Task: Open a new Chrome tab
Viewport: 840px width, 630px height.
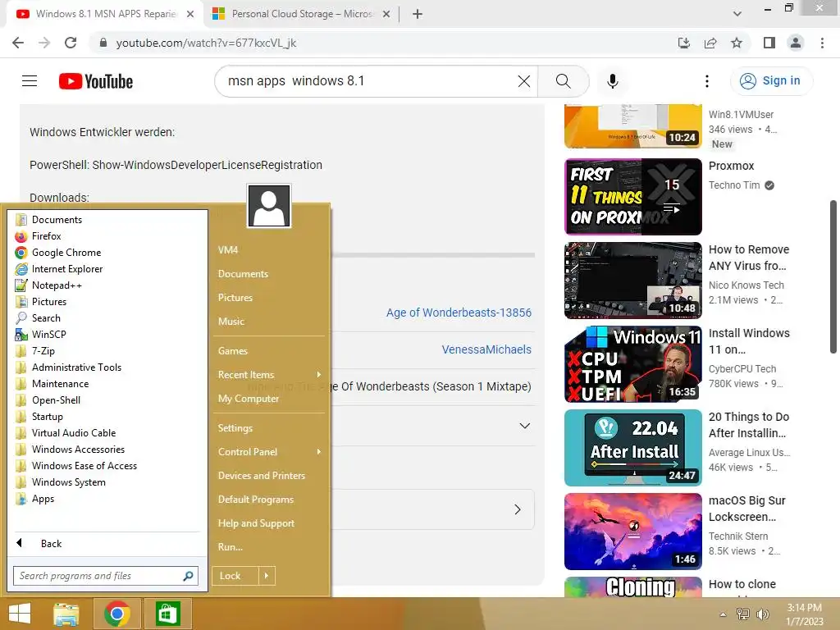Action: pos(418,14)
